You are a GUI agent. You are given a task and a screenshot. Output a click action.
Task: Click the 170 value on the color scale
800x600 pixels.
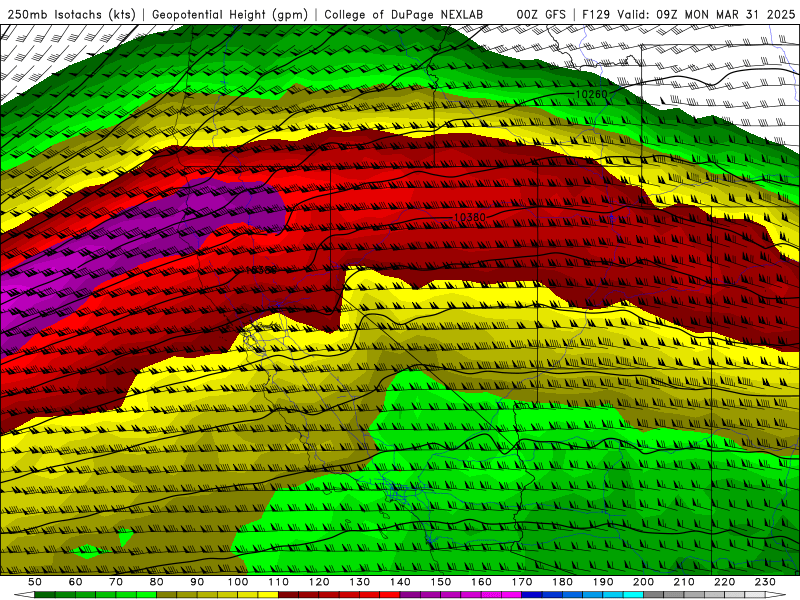[522, 582]
